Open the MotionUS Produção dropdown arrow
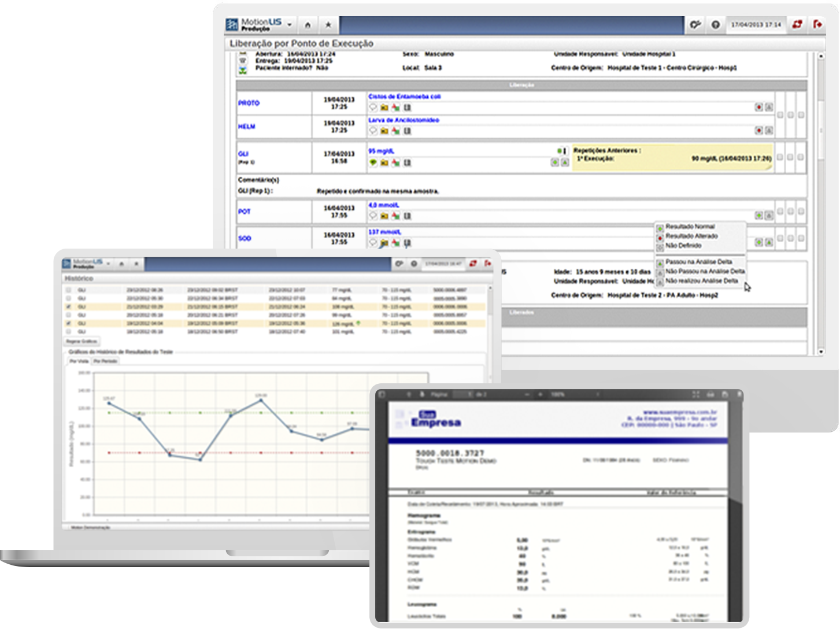840x629 pixels. [289, 25]
